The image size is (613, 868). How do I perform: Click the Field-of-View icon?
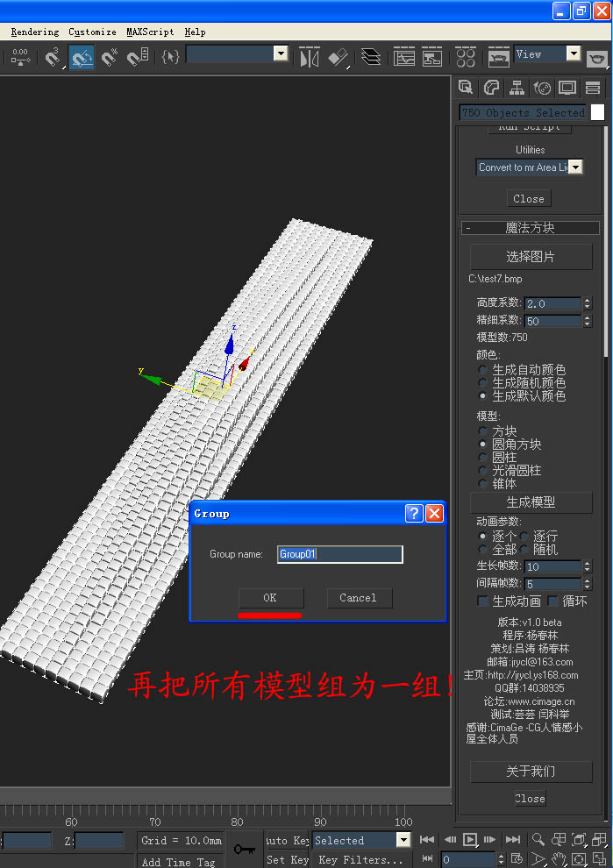pyautogui.click(x=537, y=859)
